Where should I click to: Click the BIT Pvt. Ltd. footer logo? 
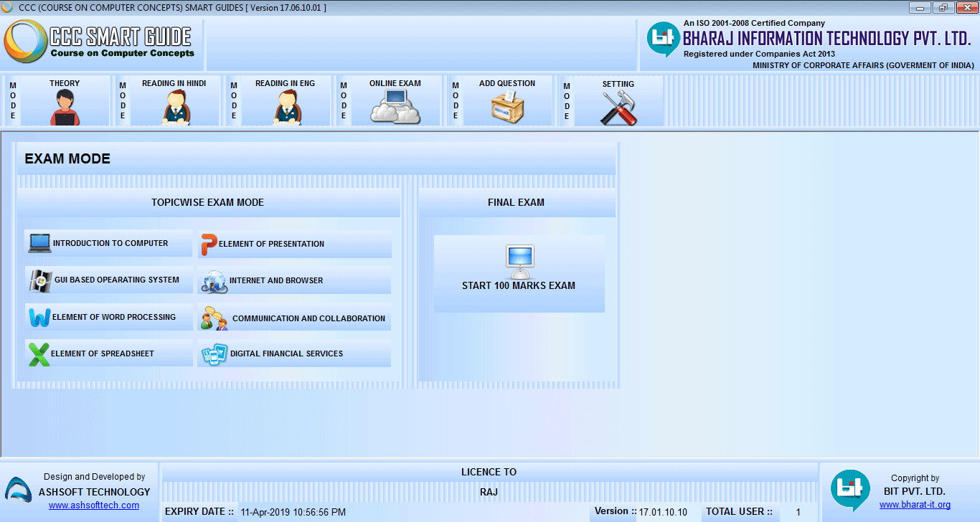point(850,490)
